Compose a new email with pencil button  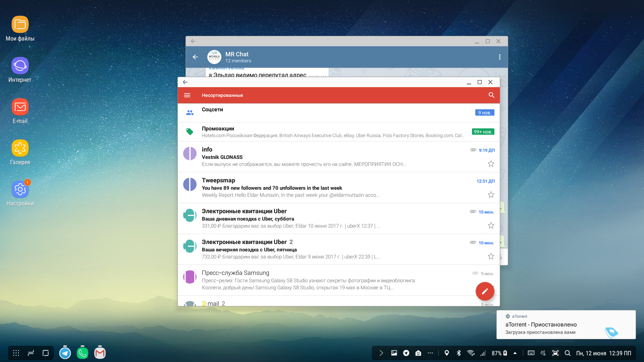pos(485,291)
